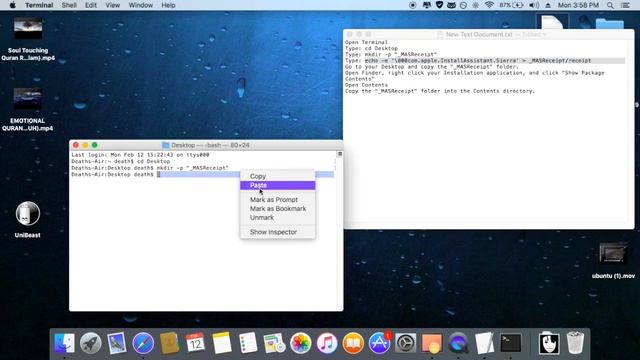The image size is (640, 360).
Task: Open the volume control in menu bar
Action: point(534,5)
